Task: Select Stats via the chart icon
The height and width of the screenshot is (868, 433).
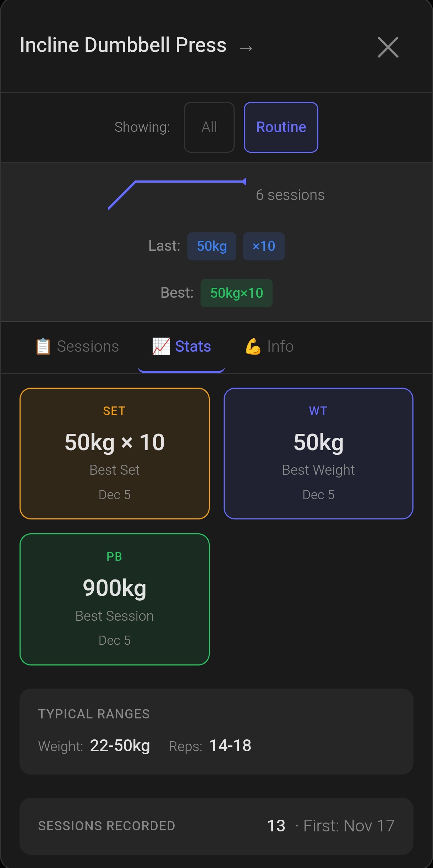Action: (x=161, y=346)
